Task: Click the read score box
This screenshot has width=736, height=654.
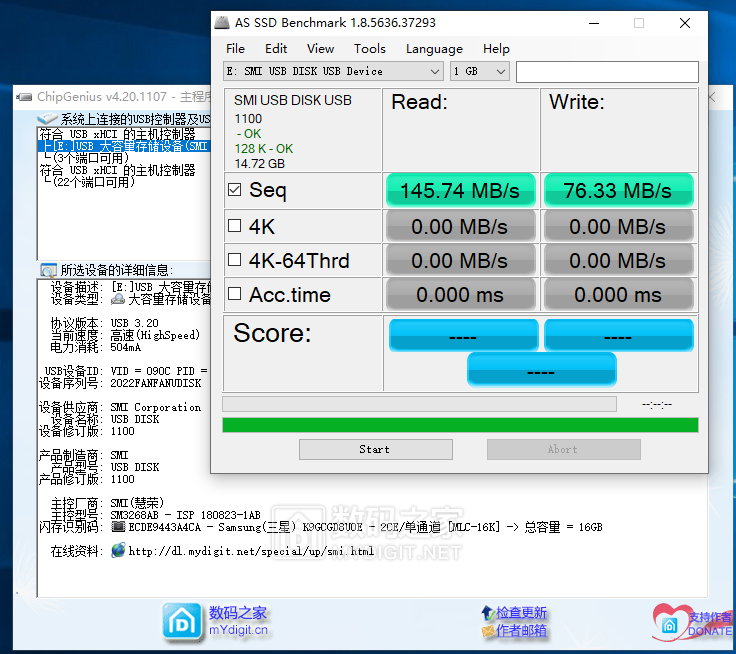Action: pyautogui.click(x=463, y=335)
